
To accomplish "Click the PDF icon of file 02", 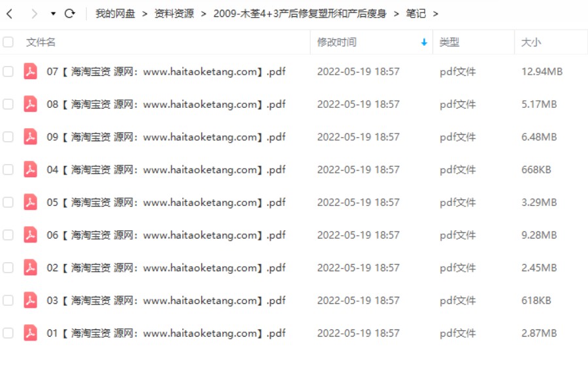I will (x=30, y=267).
